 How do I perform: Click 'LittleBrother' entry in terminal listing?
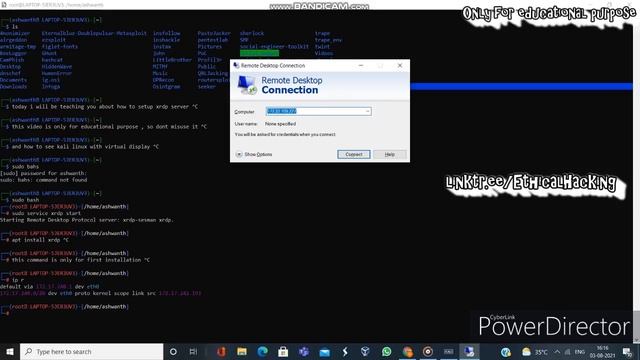coord(172,60)
